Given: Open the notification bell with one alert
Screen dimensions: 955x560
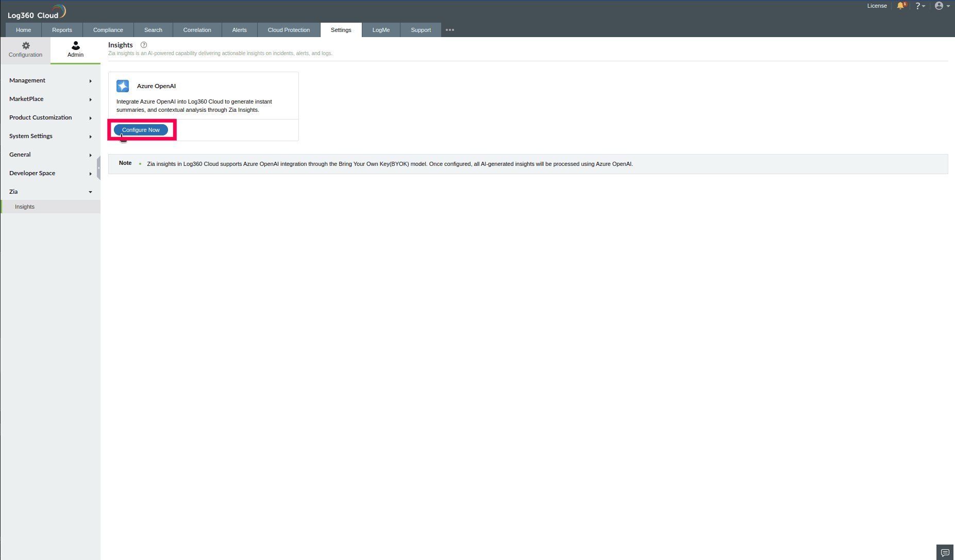Looking at the screenshot, I should 901,6.
